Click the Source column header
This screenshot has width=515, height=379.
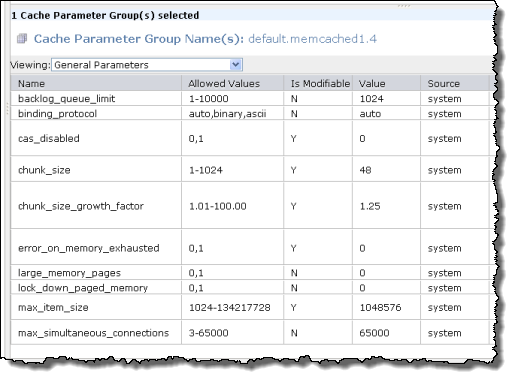(x=455, y=83)
